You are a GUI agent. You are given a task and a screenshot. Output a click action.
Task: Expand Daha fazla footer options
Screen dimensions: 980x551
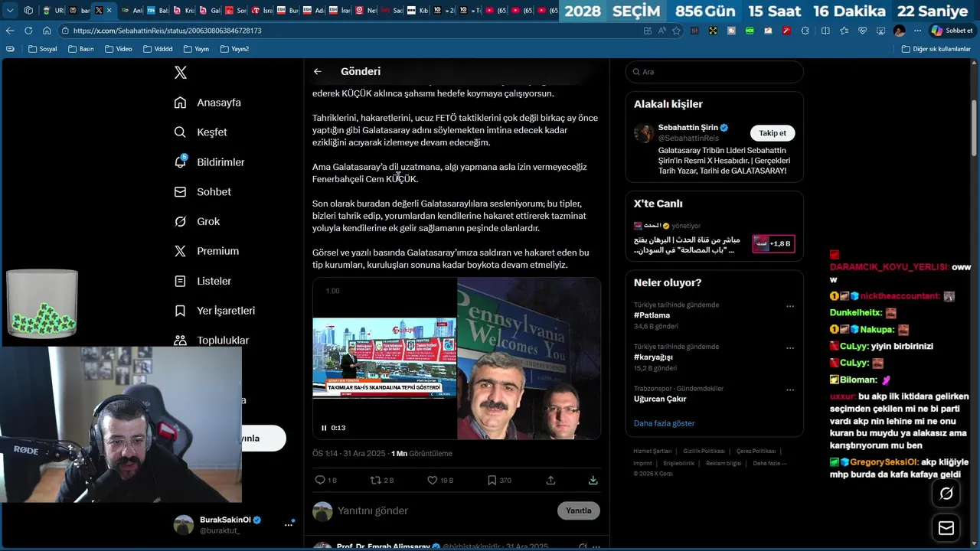tap(768, 463)
